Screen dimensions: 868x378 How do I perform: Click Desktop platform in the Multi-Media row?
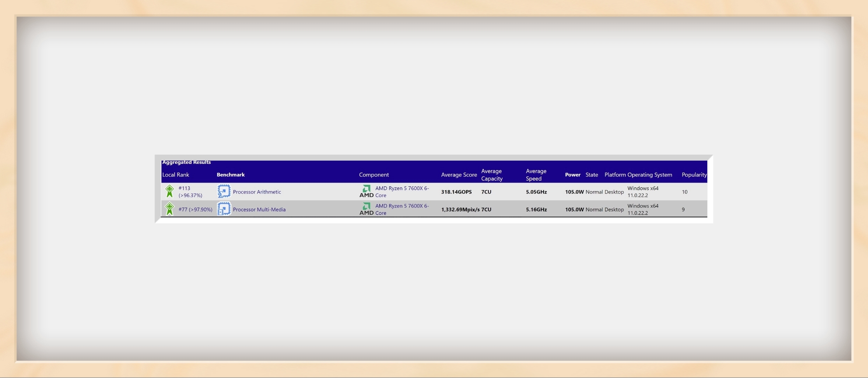coord(614,209)
